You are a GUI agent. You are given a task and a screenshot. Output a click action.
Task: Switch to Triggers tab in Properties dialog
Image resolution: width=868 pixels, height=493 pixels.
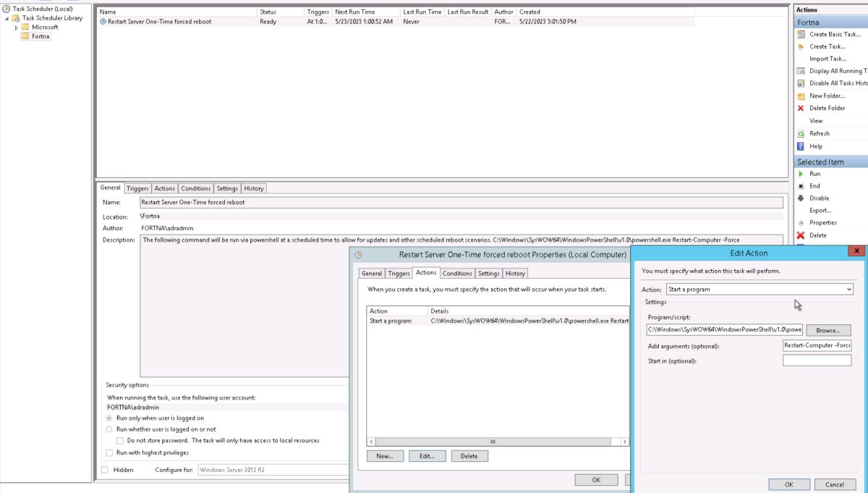click(x=399, y=274)
